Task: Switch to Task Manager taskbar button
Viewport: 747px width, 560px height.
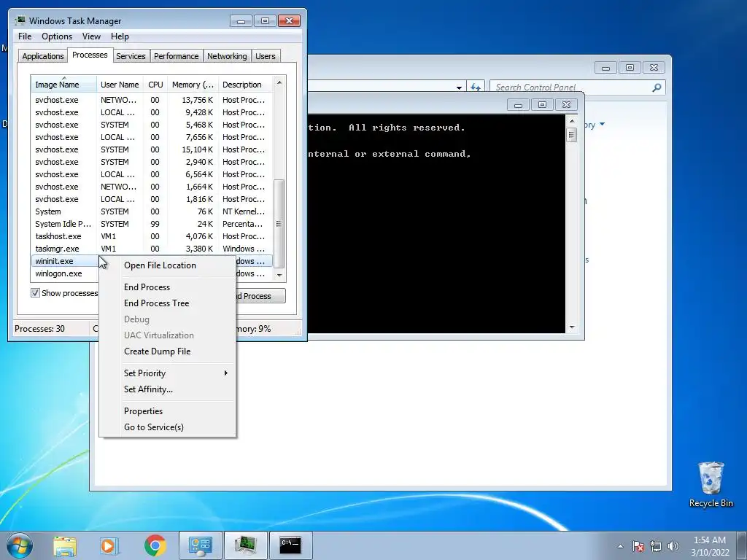Action: 245,545
